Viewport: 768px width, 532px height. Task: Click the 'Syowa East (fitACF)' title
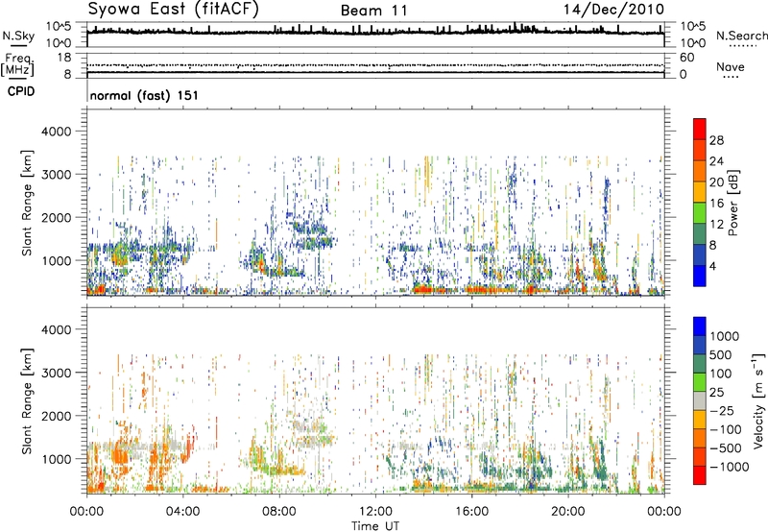pos(173,10)
